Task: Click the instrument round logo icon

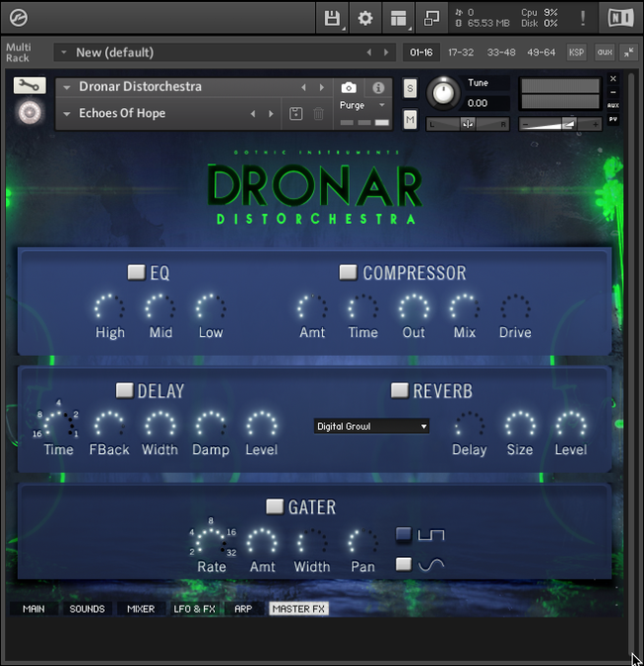Action: coord(30,113)
